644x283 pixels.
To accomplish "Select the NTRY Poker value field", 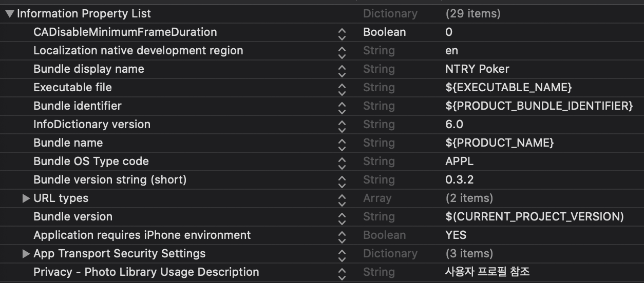I will (478, 69).
